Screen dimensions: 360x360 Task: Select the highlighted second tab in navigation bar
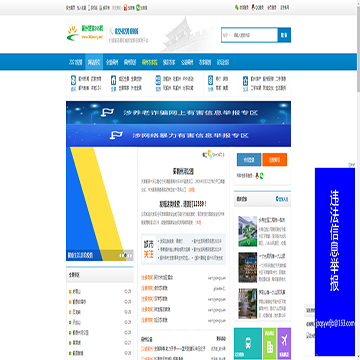pyautogui.click(x=94, y=62)
